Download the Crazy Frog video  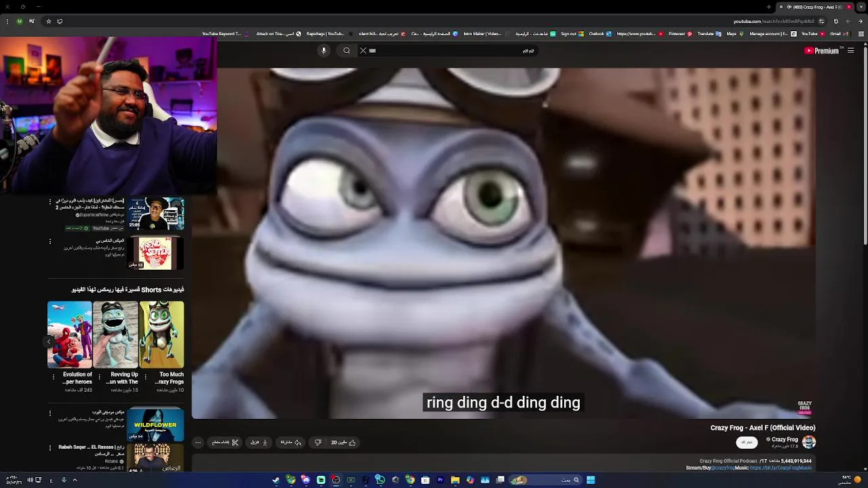[x=259, y=443]
